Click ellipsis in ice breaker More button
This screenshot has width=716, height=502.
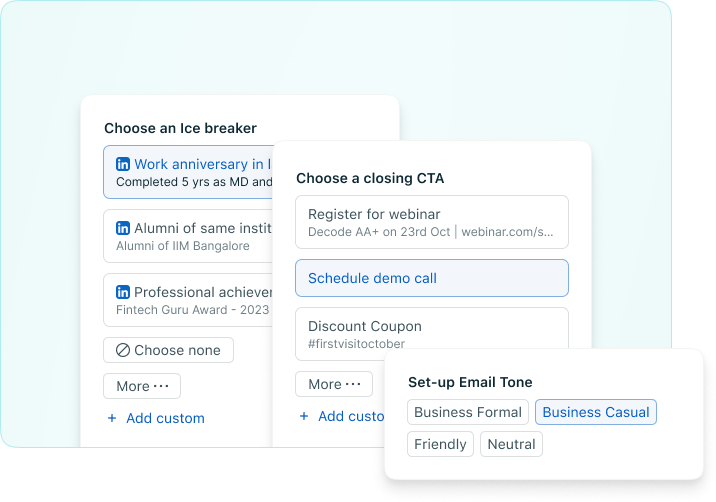click(161, 386)
